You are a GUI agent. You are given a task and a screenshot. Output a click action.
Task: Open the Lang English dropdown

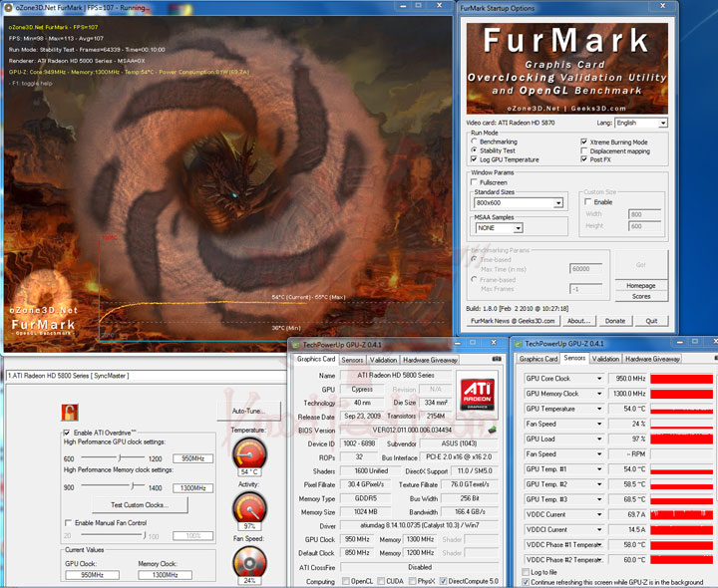(662, 123)
